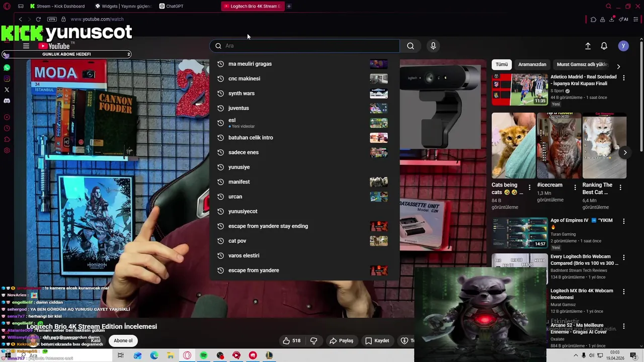Switch to the Stream - Kick Dashboard tab
644x362 pixels.
point(57,6)
